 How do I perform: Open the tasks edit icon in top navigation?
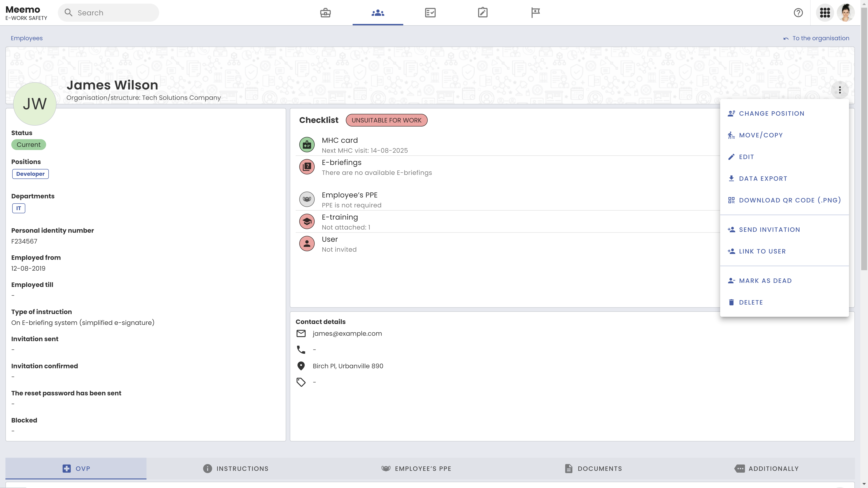(482, 12)
